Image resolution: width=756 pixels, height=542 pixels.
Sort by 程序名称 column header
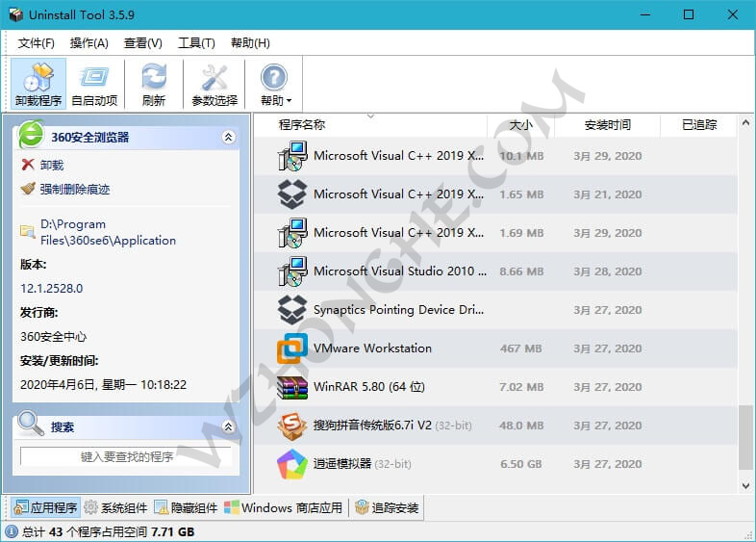[370, 125]
